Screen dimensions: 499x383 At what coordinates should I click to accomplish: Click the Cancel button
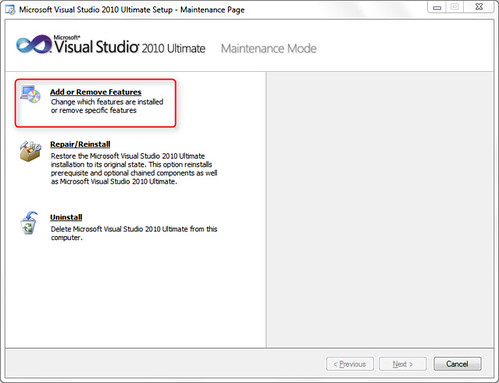[x=457, y=364]
